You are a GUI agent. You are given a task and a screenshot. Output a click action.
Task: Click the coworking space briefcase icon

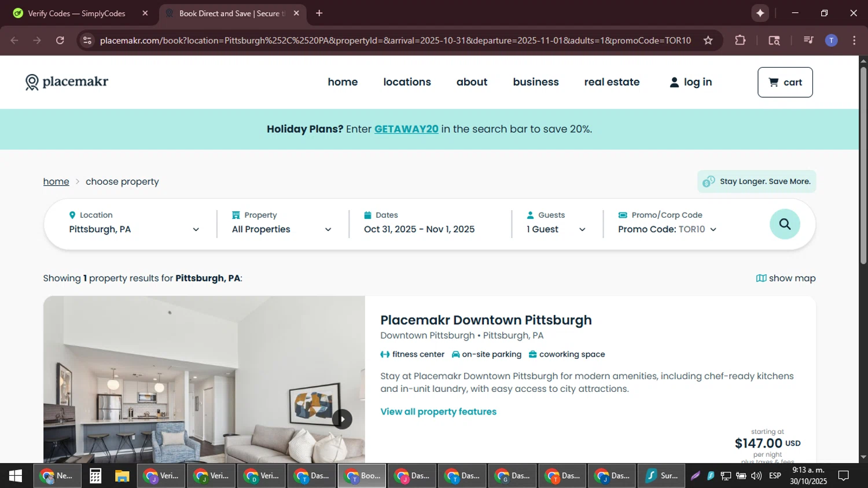[x=532, y=354]
